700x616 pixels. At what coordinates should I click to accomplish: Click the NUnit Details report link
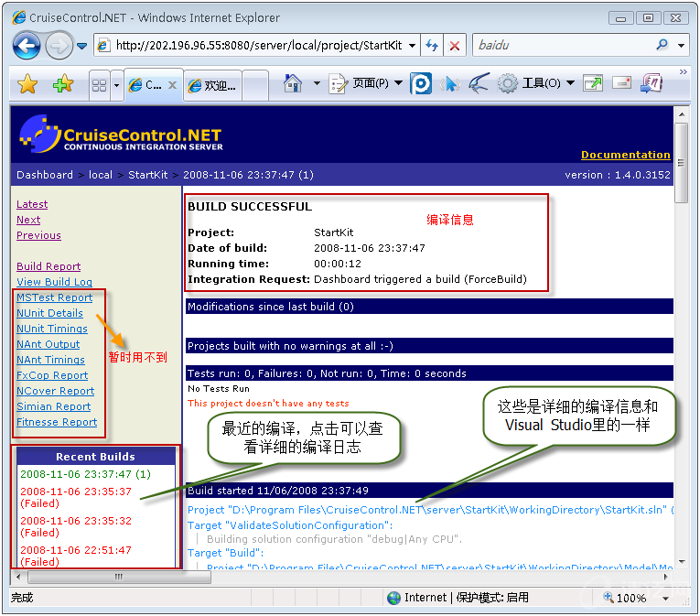tap(49, 313)
